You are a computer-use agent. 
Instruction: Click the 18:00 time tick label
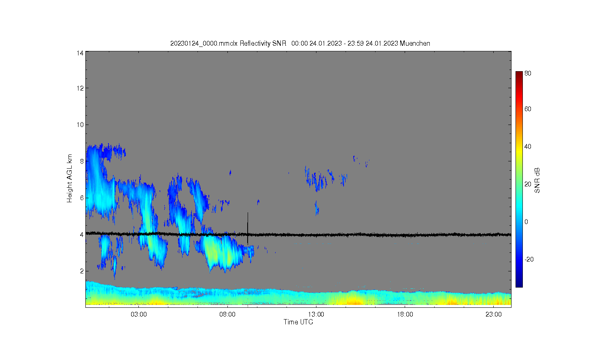point(405,314)
